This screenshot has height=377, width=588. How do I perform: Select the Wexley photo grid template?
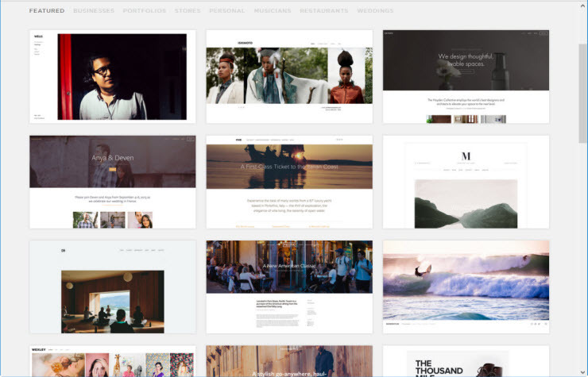coord(113,361)
